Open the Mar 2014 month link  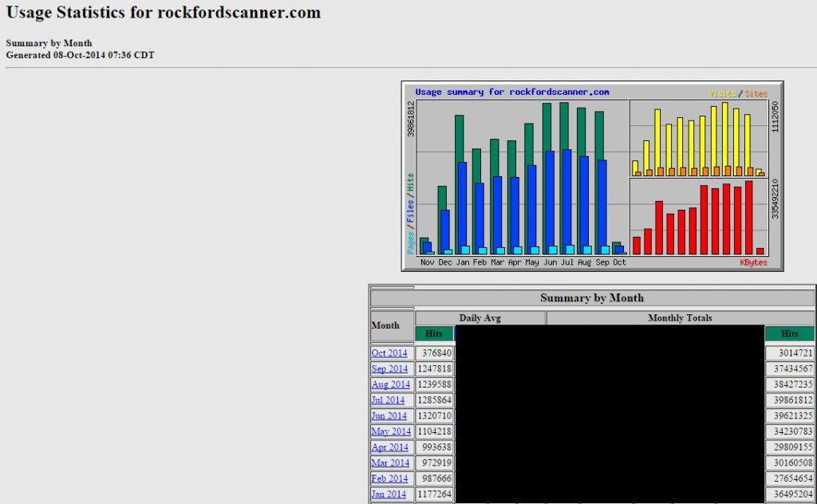coord(390,463)
